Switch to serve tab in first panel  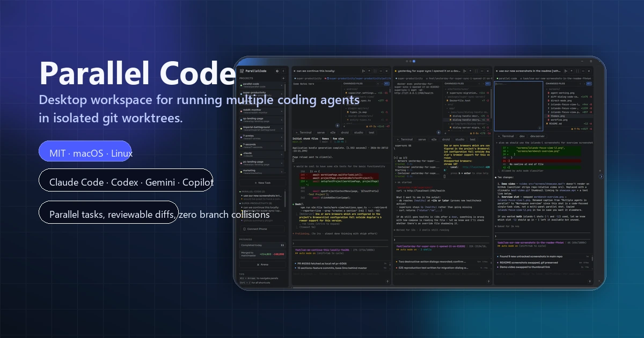click(x=321, y=133)
